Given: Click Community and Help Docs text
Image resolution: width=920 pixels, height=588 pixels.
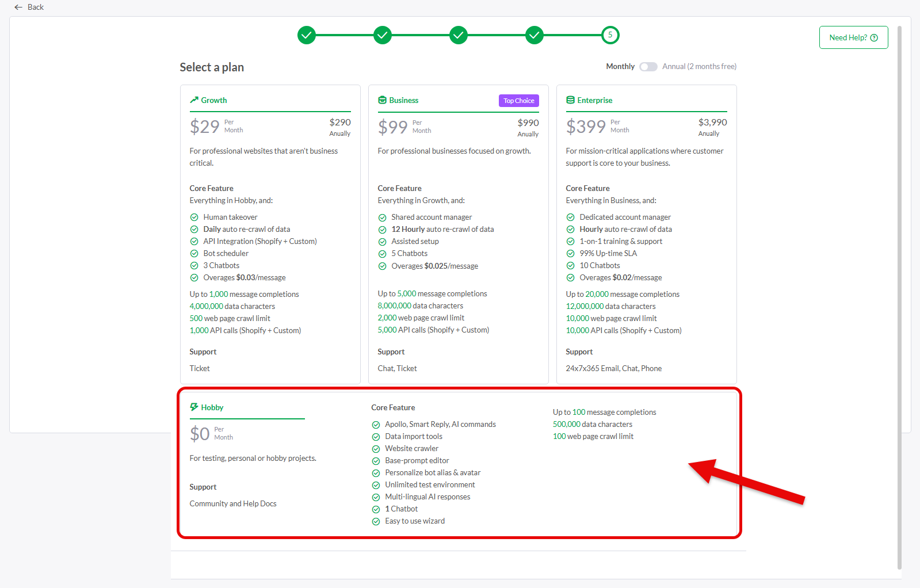Looking at the screenshot, I should [233, 503].
